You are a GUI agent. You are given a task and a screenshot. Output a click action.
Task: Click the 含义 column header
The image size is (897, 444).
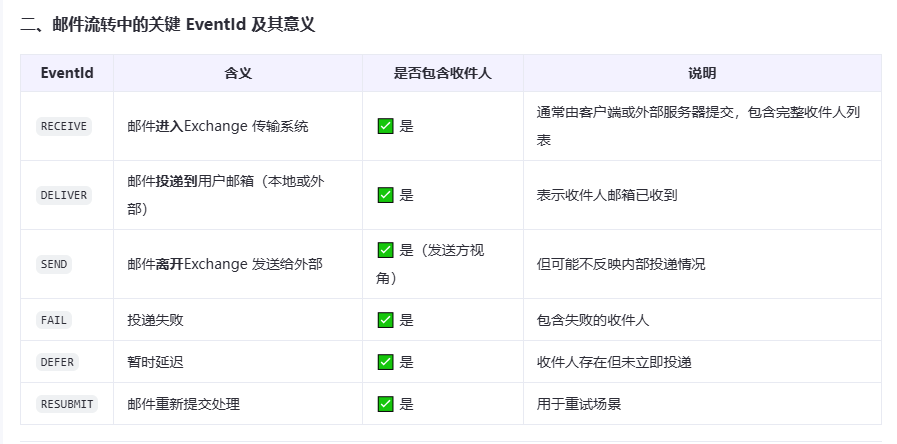click(x=238, y=73)
